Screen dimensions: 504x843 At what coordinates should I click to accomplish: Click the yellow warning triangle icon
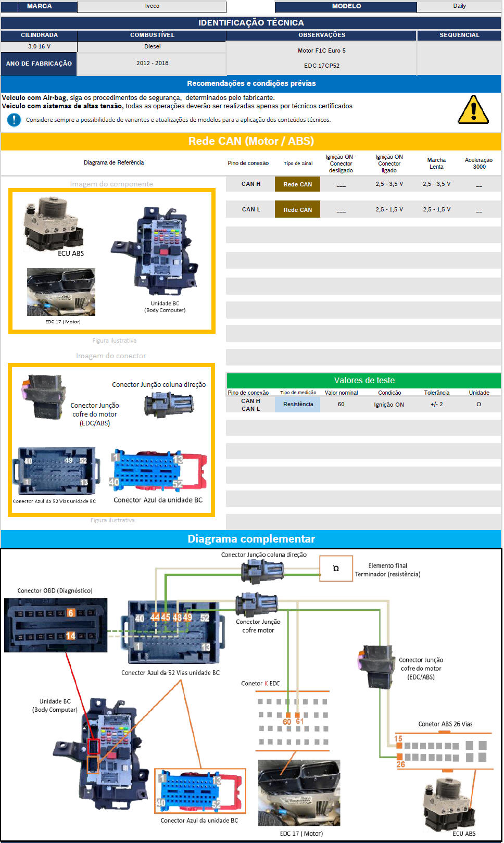[473, 110]
